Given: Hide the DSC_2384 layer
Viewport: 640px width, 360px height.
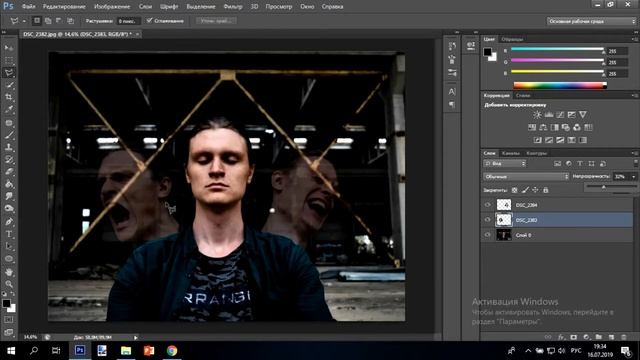Looking at the screenshot, I should point(487,205).
